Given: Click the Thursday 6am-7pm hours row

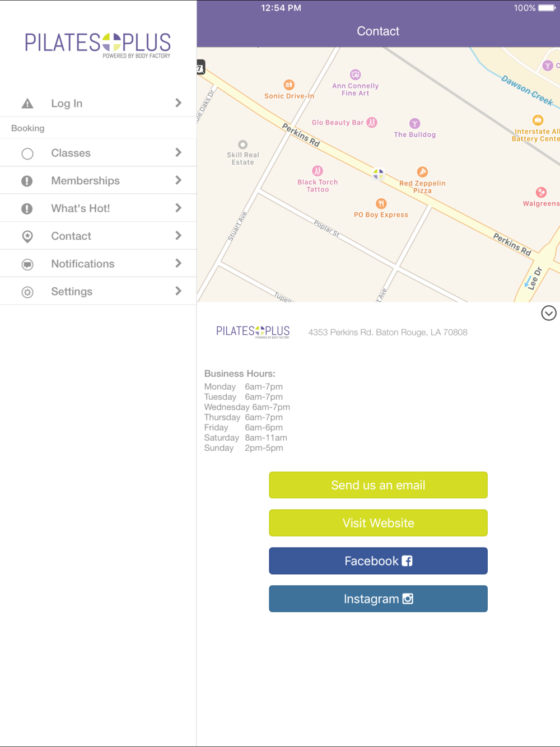Looking at the screenshot, I should click(x=244, y=417).
